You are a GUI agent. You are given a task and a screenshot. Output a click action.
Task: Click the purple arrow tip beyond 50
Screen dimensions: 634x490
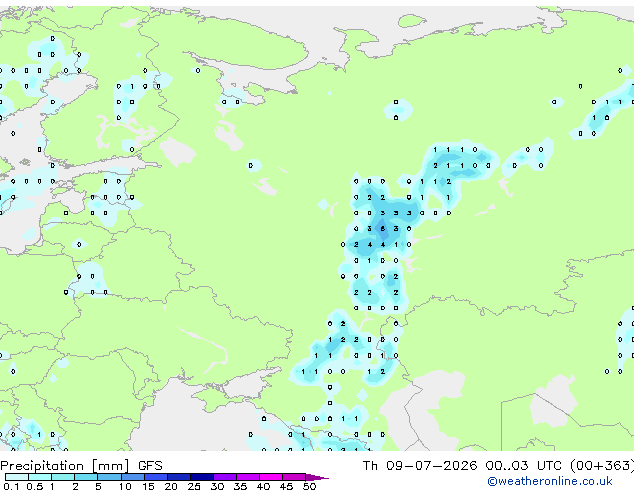(317, 477)
